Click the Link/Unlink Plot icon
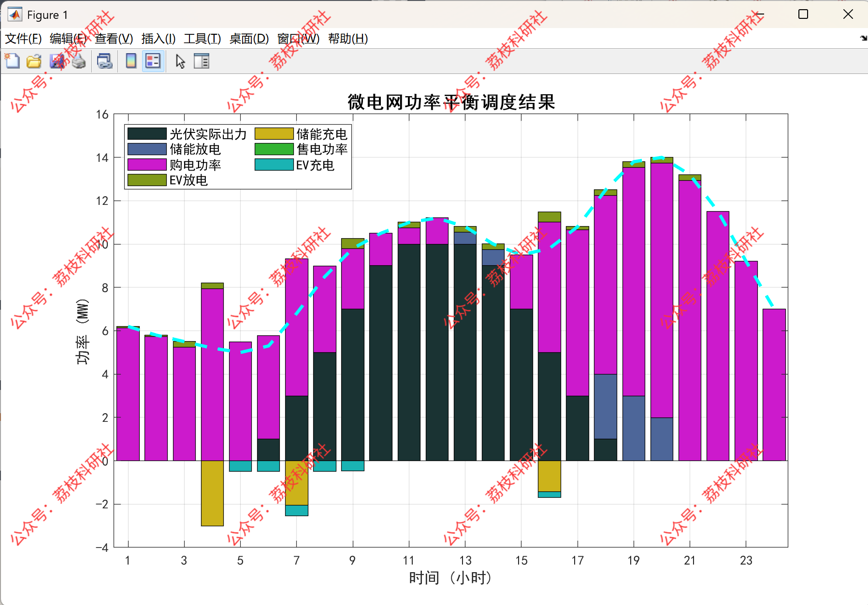Viewport: 868px width, 605px height. (105, 61)
